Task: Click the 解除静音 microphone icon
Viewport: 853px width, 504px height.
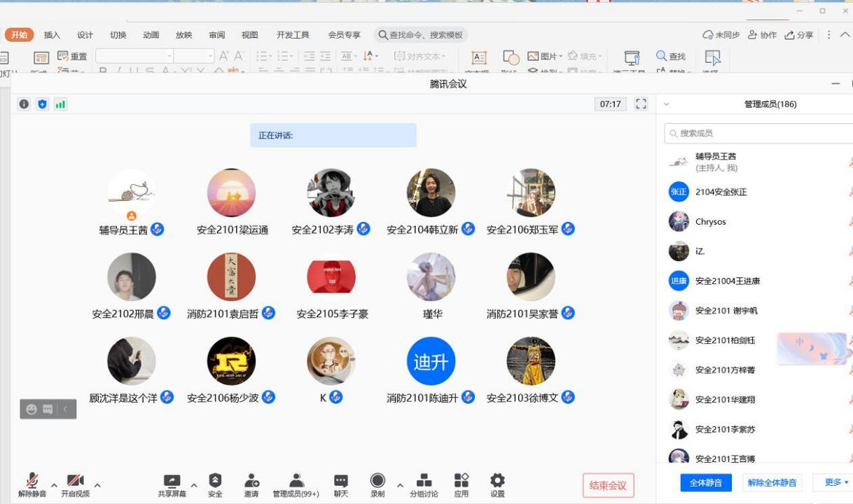Action: (32, 481)
